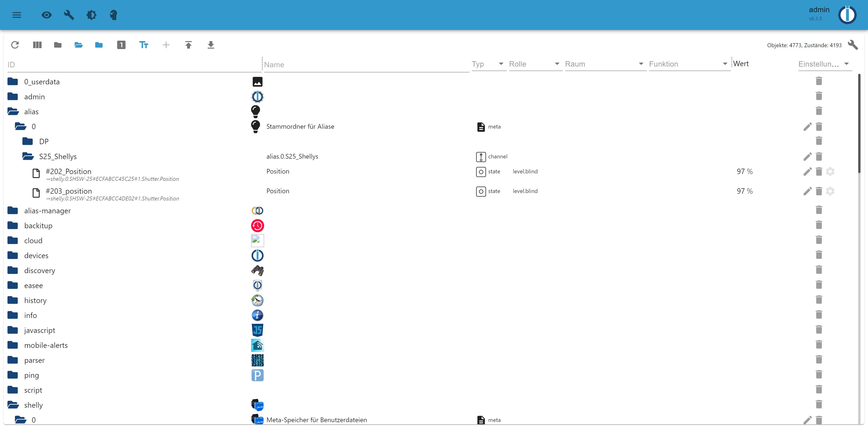Collapse all folders with closed folder icon

[58, 45]
